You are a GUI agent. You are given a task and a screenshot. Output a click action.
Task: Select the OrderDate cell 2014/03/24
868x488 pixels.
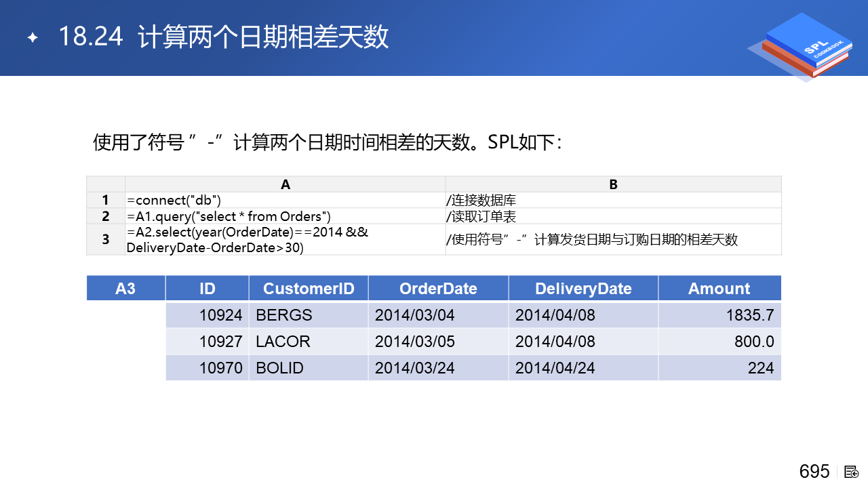pos(439,368)
